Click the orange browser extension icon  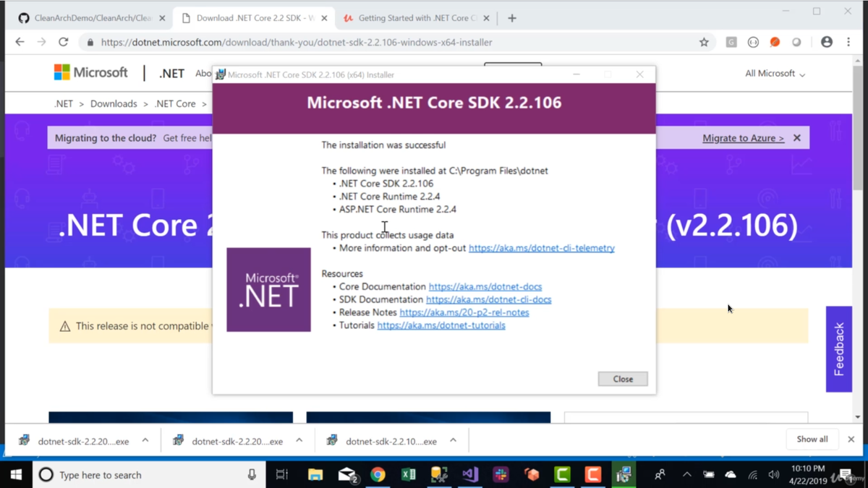(x=775, y=42)
